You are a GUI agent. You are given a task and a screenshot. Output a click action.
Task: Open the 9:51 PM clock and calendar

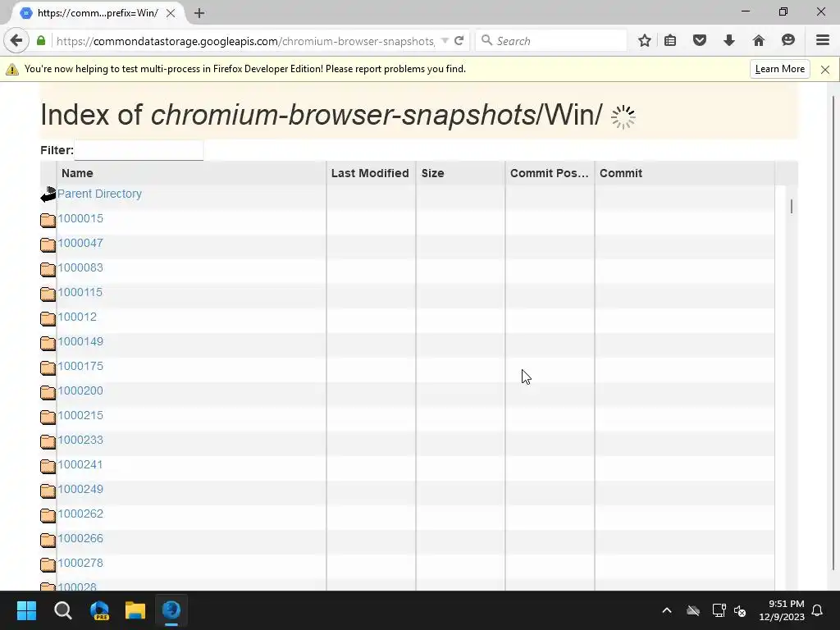782,610
